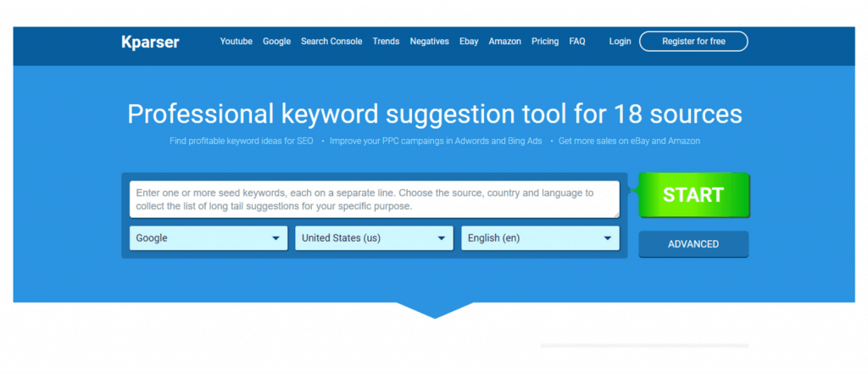Focus the seed keywords text area
The image size is (868, 374).
coord(374,199)
